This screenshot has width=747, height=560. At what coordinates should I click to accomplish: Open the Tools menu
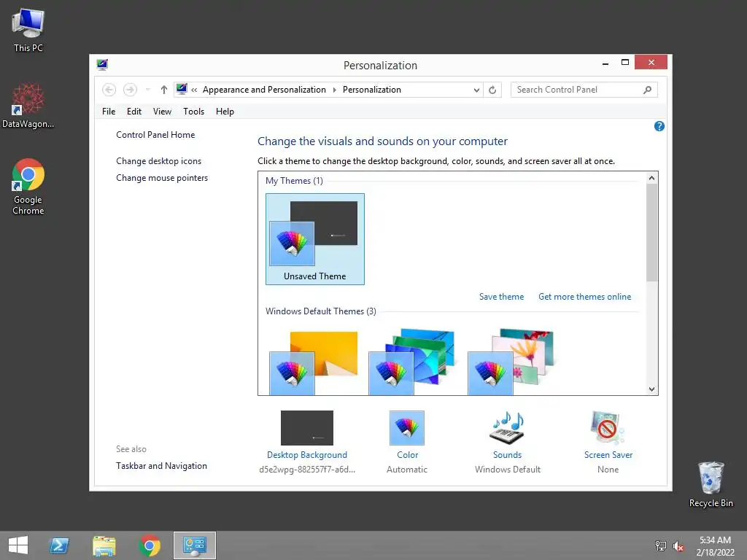coord(193,112)
